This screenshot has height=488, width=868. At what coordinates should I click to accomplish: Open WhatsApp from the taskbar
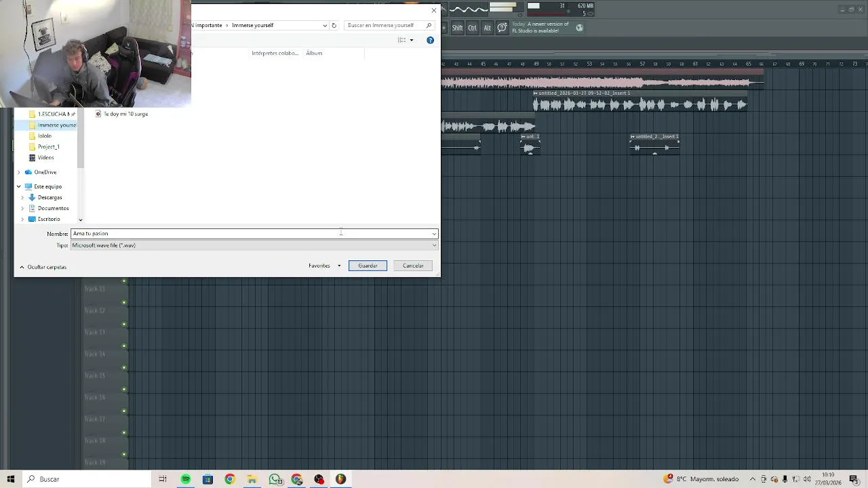(275, 479)
